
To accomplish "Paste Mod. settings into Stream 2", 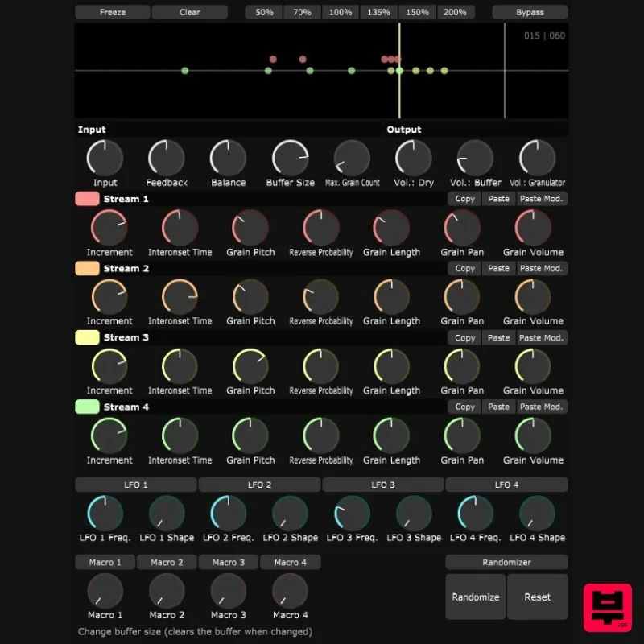I will click(541, 267).
